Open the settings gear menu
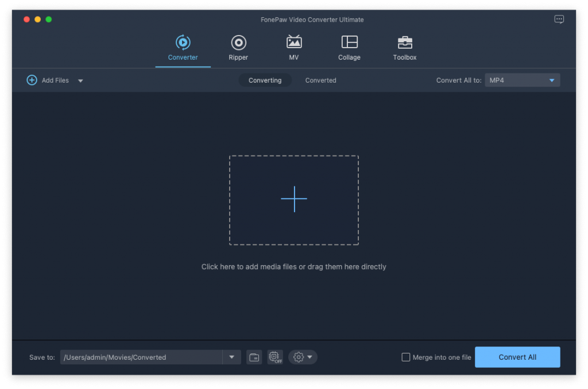Viewport: 588px width, 389px height. coord(303,357)
